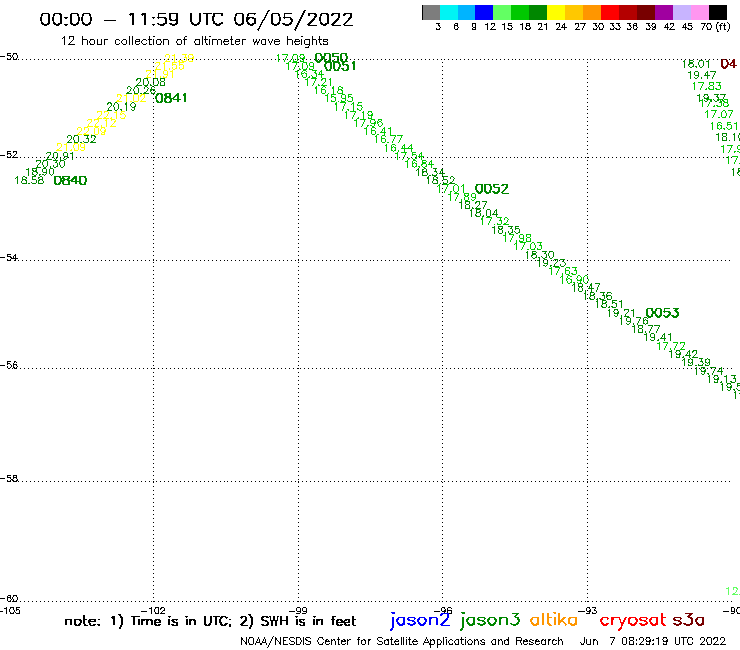Click the lavender legend color swatch
Image resolution: width=740 pixels, height=650 pixels.
[682, 12]
